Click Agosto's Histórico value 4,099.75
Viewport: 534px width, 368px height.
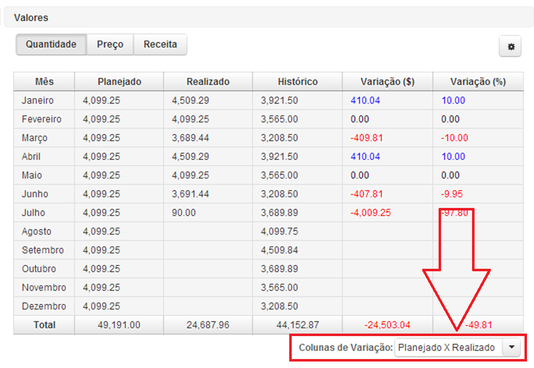click(x=279, y=231)
